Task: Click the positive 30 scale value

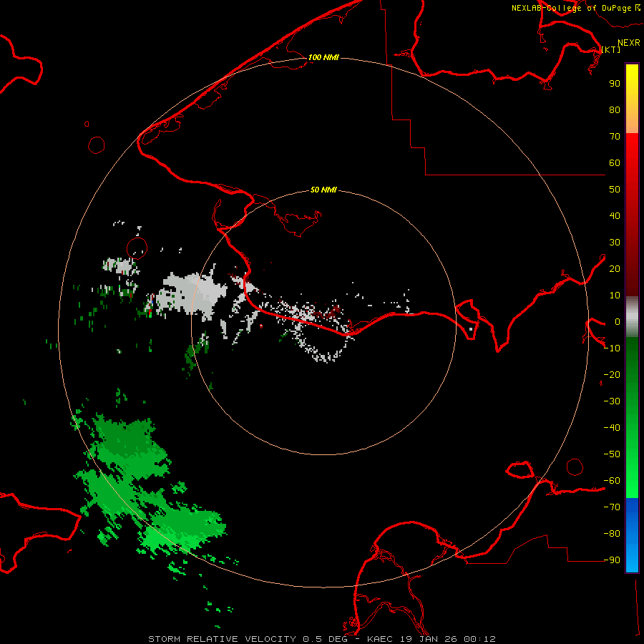Action: (x=615, y=243)
